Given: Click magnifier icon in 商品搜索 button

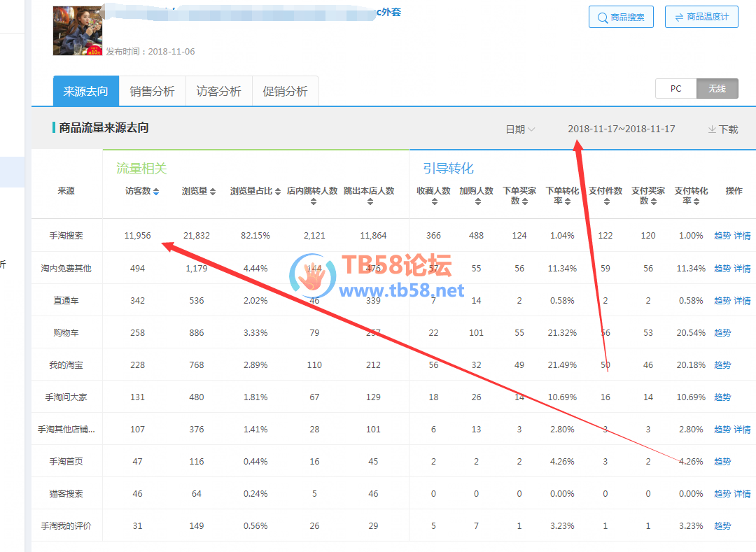Looking at the screenshot, I should tap(602, 17).
